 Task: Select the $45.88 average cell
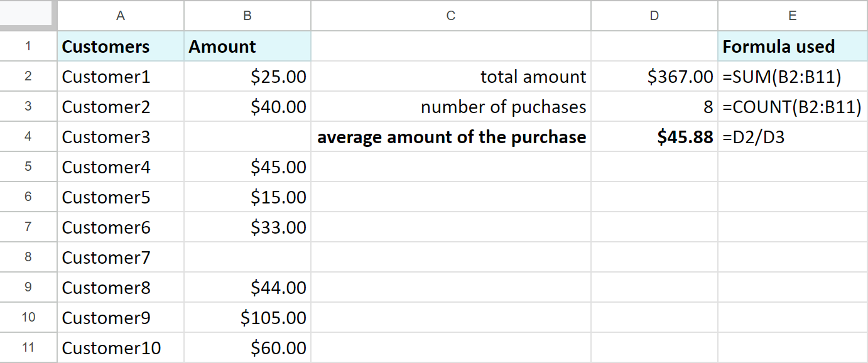654,137
